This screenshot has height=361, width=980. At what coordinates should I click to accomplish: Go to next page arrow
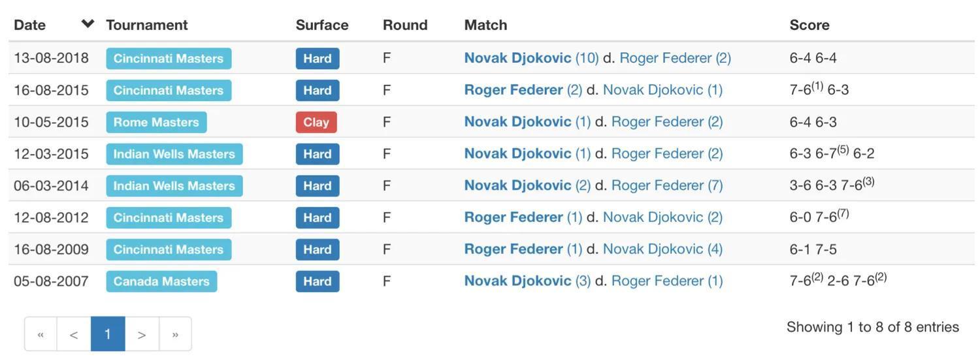142,334
